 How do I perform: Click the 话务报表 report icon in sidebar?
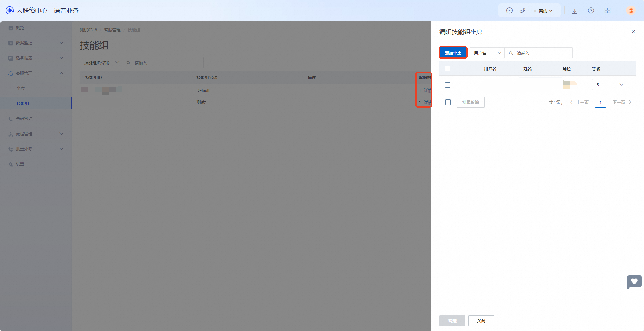click(x=11, y=58)
